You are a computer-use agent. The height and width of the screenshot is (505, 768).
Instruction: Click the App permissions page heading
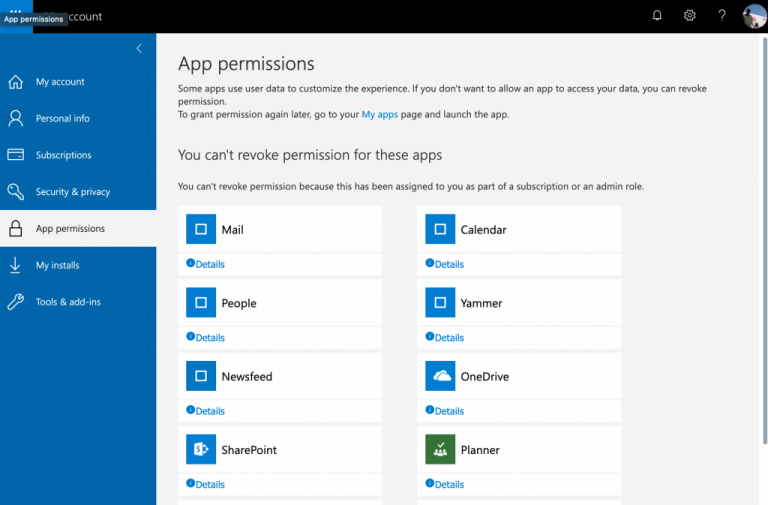pyautogui.click(x=246, y=64)
